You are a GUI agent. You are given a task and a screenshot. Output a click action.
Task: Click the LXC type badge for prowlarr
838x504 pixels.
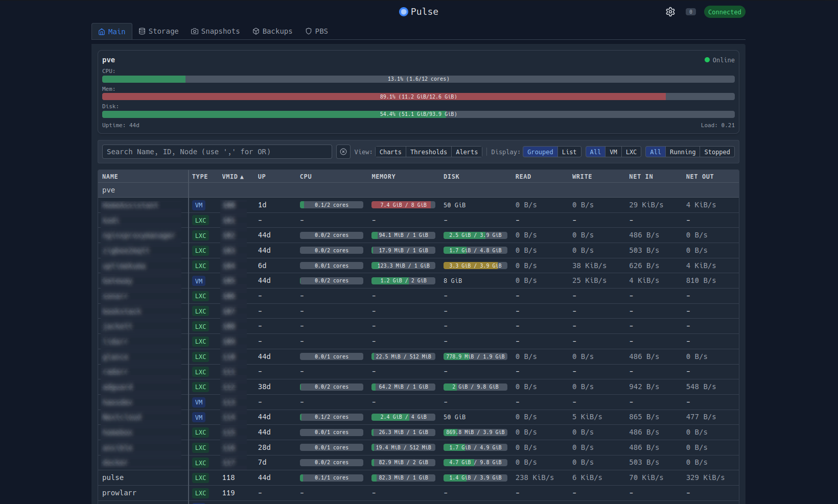200,493
